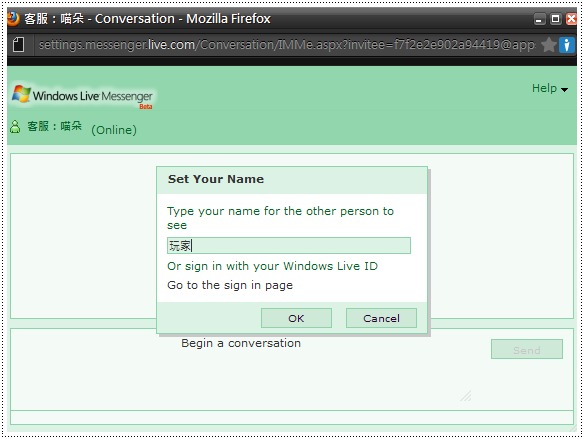584x439 pixels.
Task: Click the Windows Live Messenger logo
Action: 82,96
